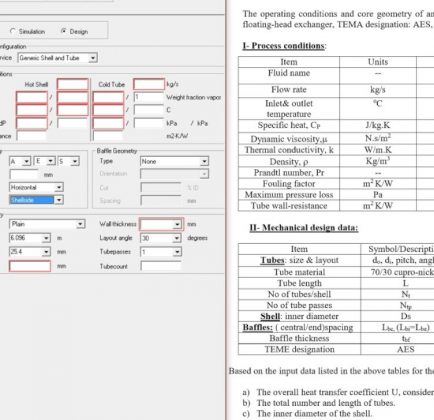Open the Plain tube type dropdown
Screen dimensions: 434x420
[80, 224]
